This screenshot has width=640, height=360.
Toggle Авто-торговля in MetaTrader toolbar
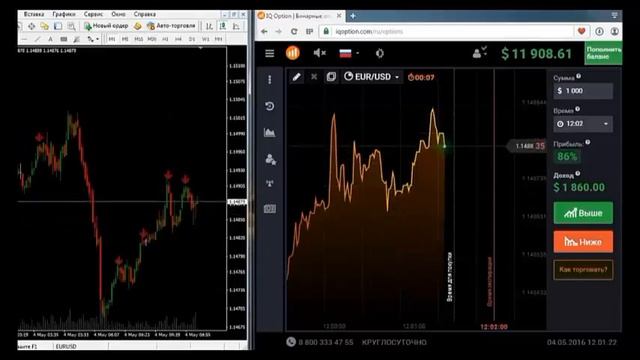[171, 26]
